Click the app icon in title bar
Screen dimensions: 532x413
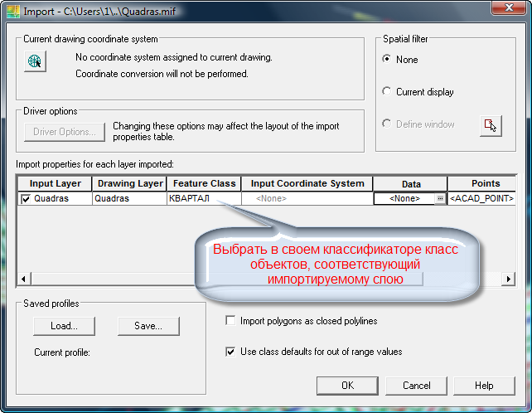click(x=13, y=12)
